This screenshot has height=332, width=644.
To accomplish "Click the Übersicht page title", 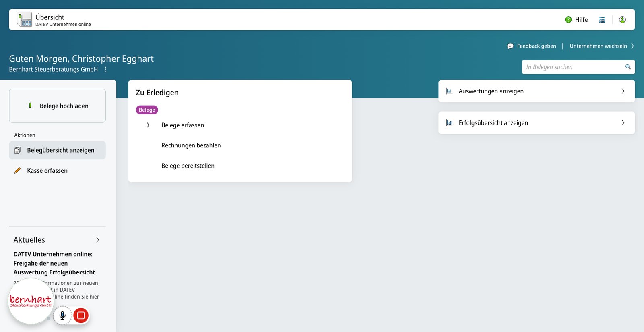I will (x=50, y=17).
